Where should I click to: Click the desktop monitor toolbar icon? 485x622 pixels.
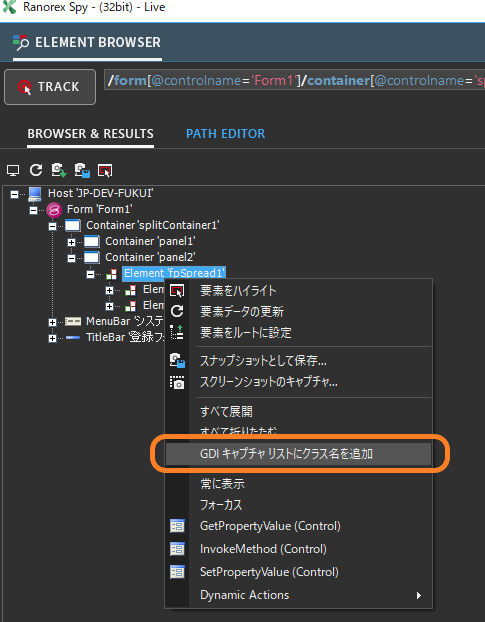(13, 171)
